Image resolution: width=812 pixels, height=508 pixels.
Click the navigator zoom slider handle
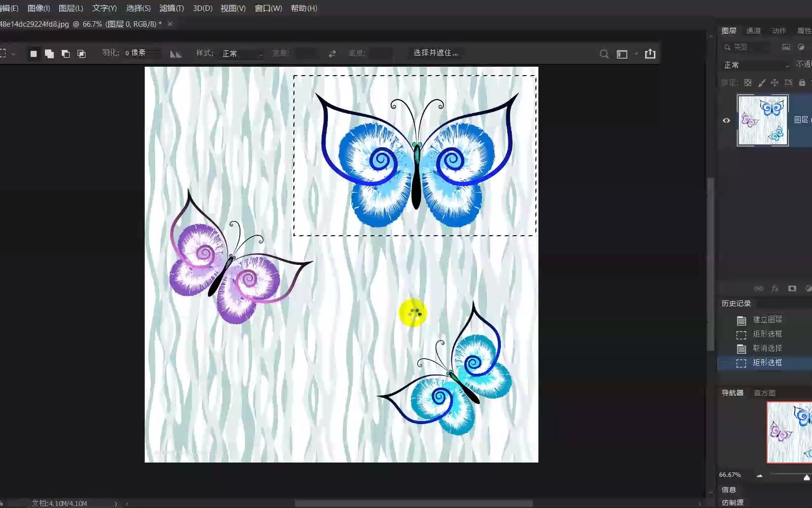click(x=807, y=477)
